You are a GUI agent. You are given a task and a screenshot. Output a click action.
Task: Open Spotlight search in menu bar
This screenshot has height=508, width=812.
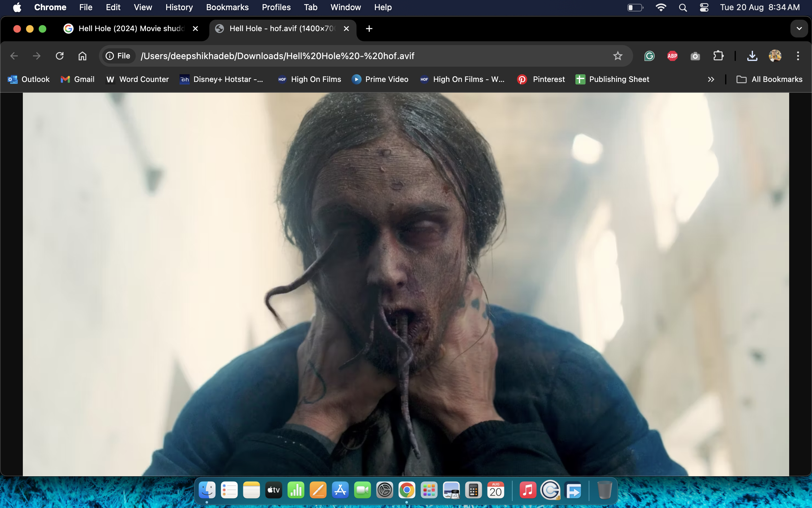click(x=683, y=7)
